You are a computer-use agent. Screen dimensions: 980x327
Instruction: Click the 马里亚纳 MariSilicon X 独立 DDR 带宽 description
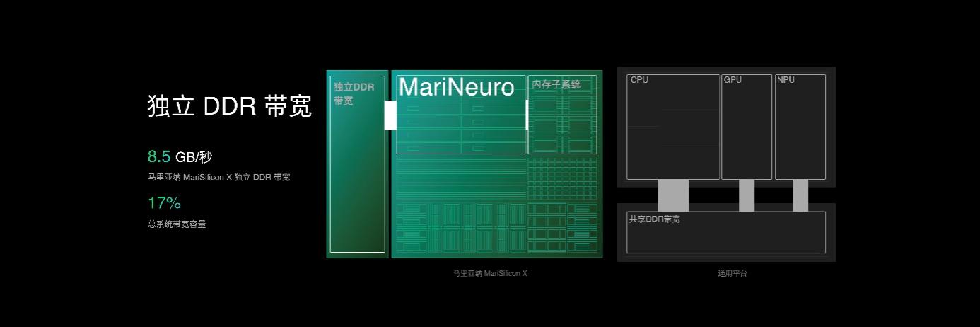(x=218, y=177)
